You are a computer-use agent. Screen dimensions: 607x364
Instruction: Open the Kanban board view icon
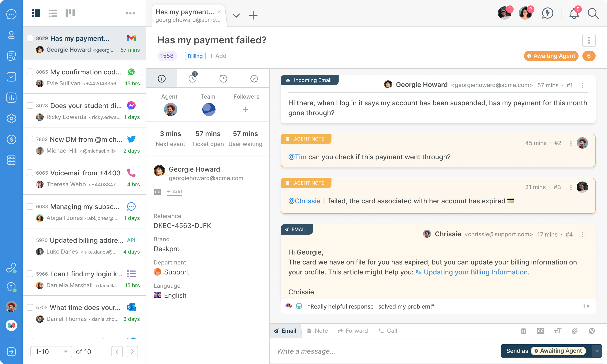pos(70,13)
